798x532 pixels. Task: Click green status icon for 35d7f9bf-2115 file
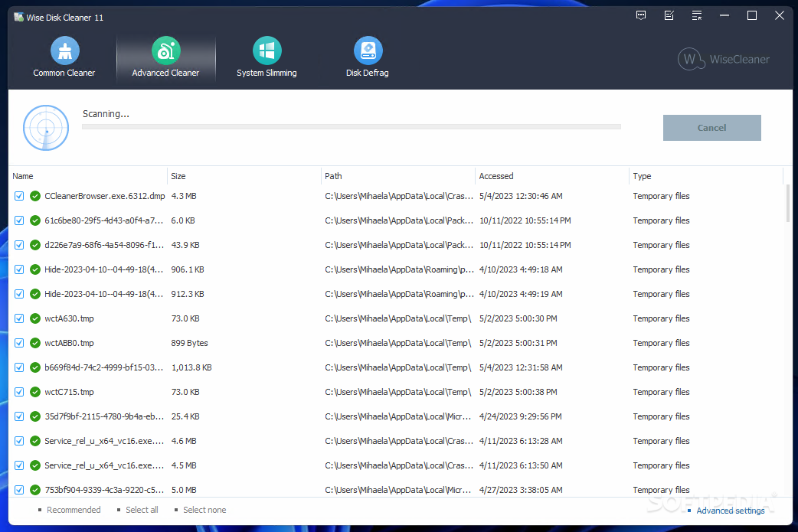(x=35, y=416)
